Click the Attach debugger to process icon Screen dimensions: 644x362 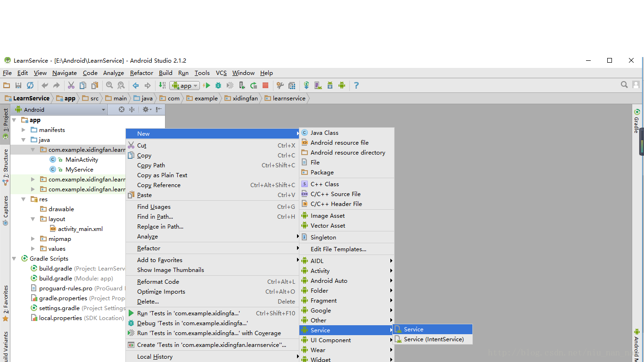coord(242,85)
